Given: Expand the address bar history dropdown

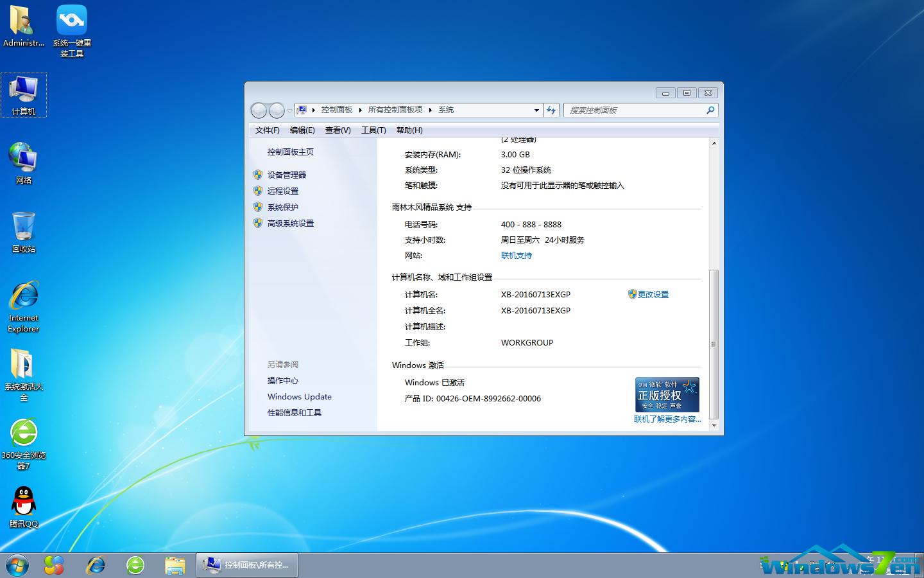Looking at the screenshot, I should click(537, 110).
